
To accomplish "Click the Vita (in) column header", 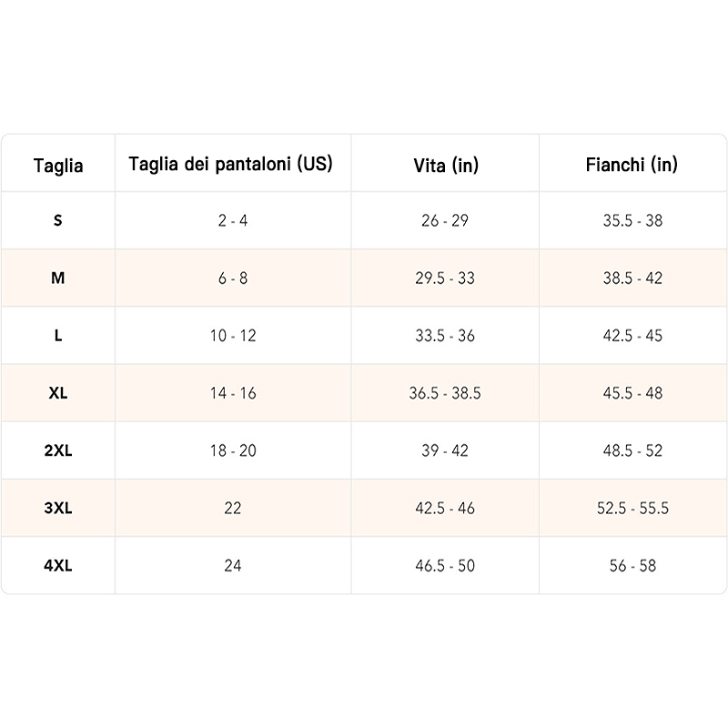I will coord(445,165).
